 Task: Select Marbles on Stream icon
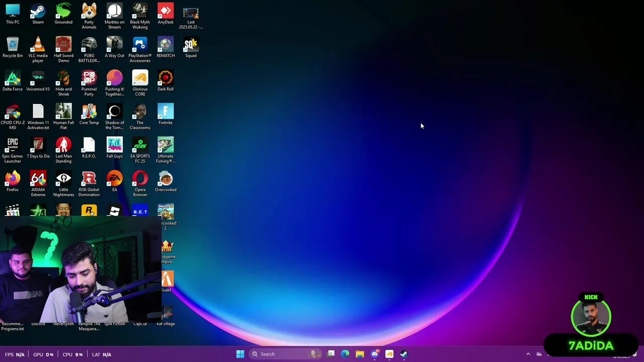(x=114, y=16)
